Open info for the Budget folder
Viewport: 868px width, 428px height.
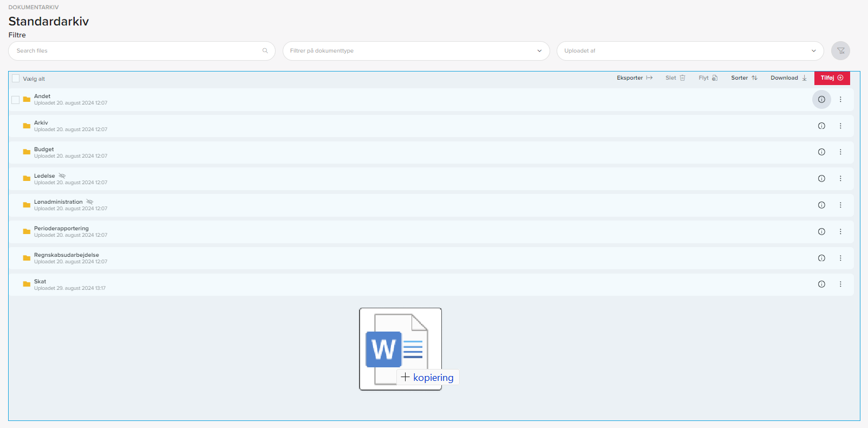click(821, 152)
